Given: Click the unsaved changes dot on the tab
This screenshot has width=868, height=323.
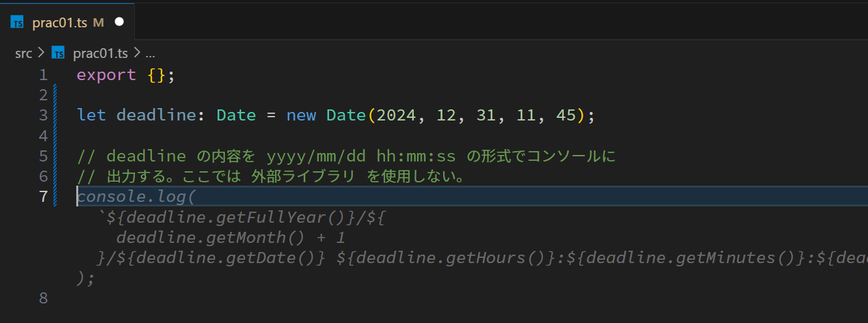Looking at the screenshot, I should (119, 22).
